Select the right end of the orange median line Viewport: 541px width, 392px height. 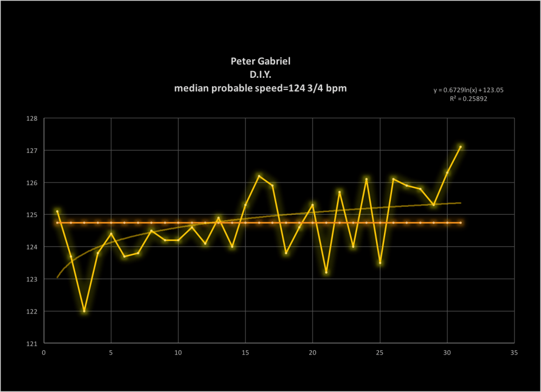tap(461, 223)
